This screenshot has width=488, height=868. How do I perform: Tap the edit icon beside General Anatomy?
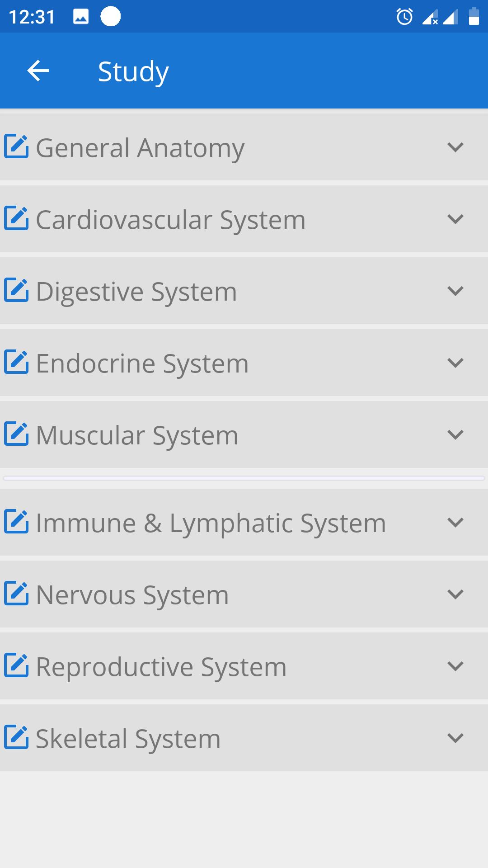(x=17, y=146)
